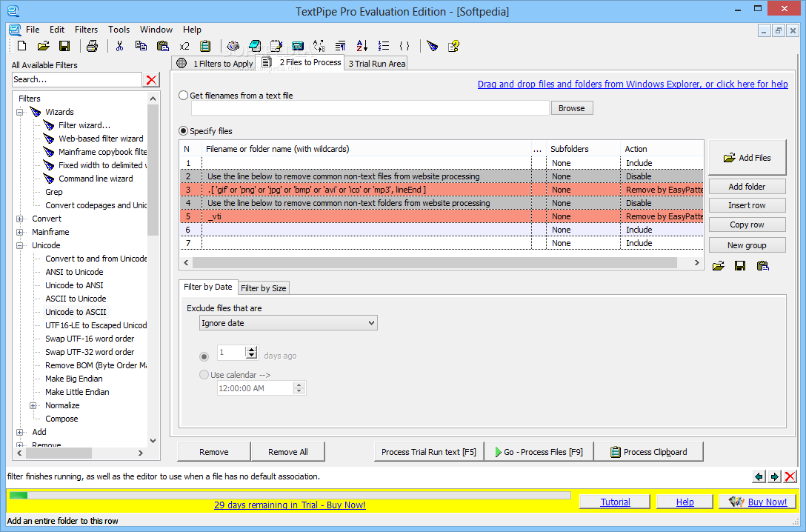Click the filenames text file path field

(x=370, y=108)
